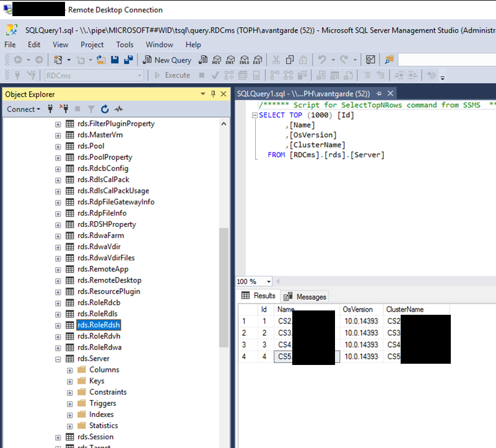
Task: Click Connect Object Explorer plug icon
Action: (50, 109)
